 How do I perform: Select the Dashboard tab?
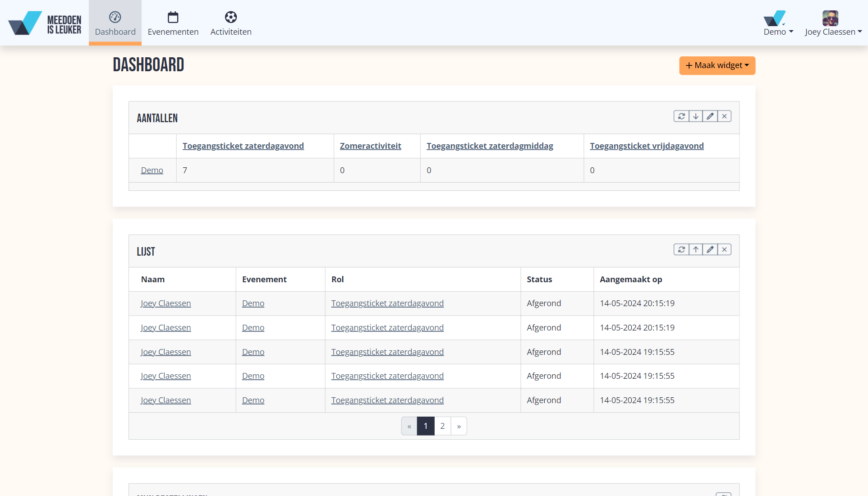[115, 23]
